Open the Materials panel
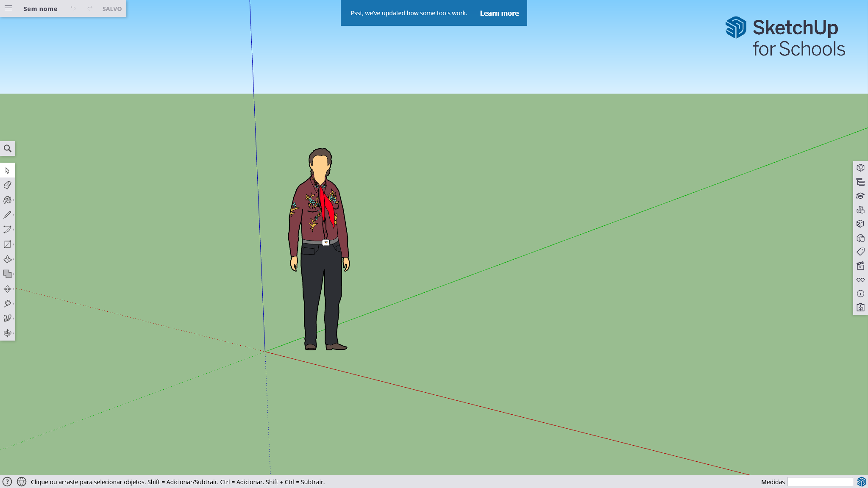 (860, 224)
